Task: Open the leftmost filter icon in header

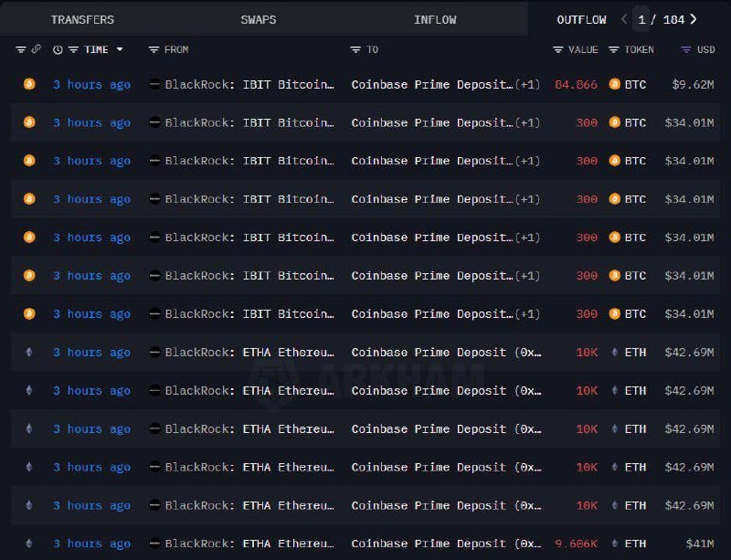Action: [x=20, y=49]
